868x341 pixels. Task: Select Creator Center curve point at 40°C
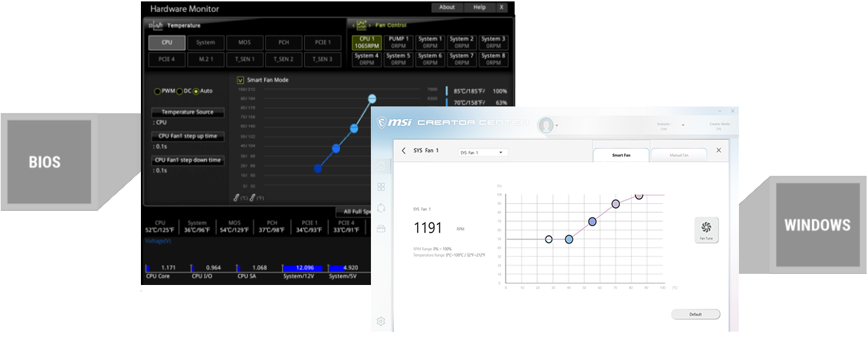569,239
